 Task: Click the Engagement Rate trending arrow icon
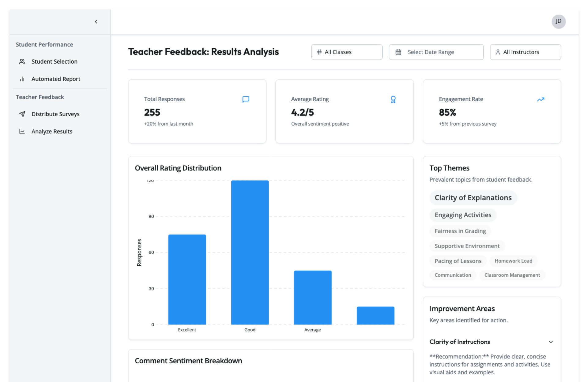[540, 99]
